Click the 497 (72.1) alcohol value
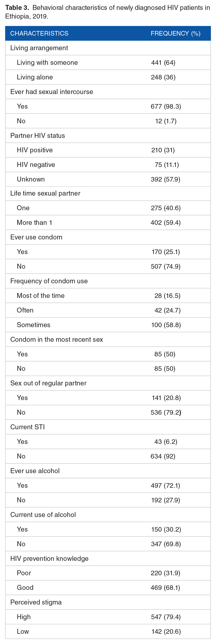 (165, 485)
